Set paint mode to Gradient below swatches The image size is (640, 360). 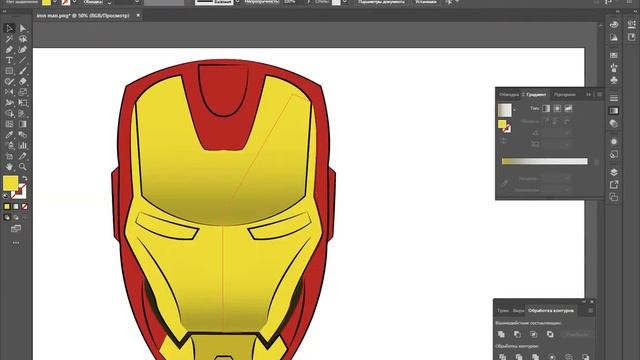[16, 207]
